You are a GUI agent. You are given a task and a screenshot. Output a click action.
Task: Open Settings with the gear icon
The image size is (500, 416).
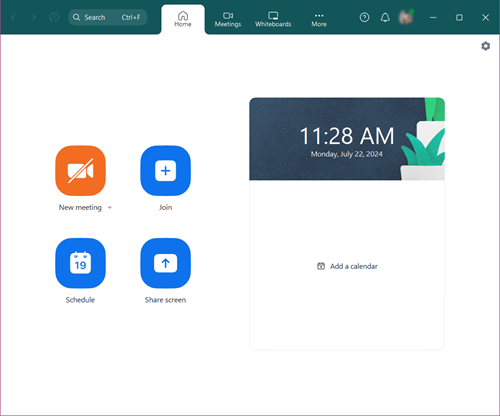486,46
